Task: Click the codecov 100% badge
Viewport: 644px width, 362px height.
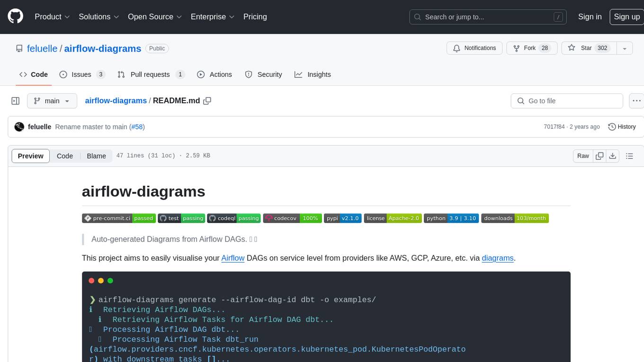Action: pyautogui.click(x=292, y=218)
